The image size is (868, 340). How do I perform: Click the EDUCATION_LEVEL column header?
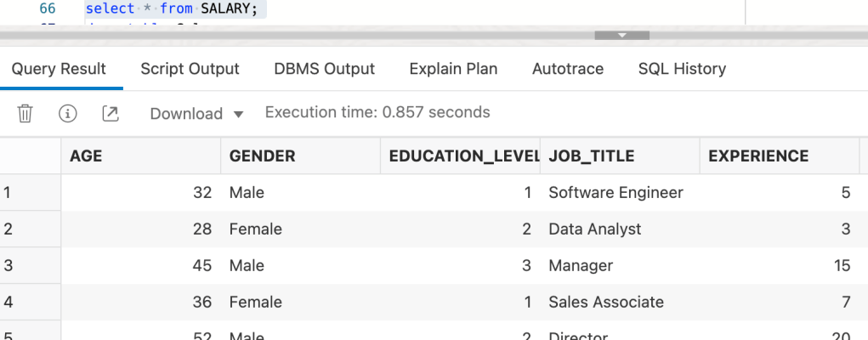click(459, 156)
